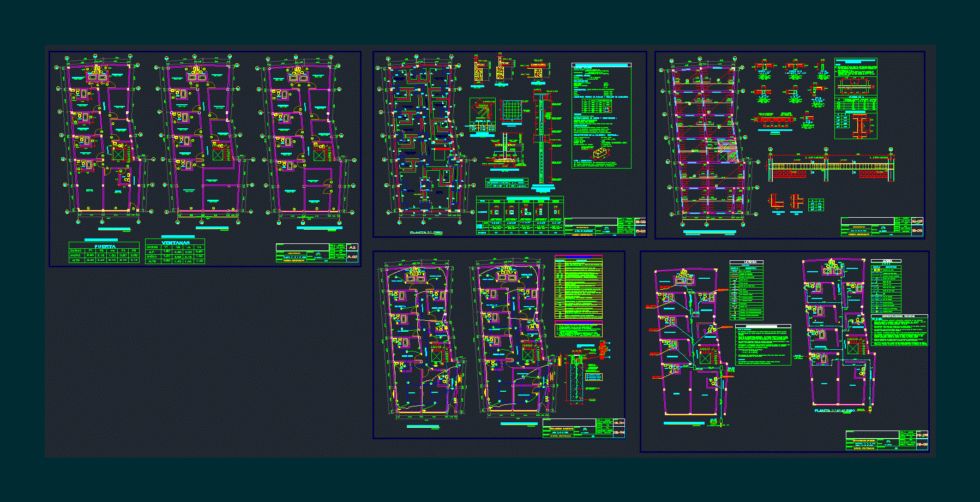
Task: Click the ESPECIFICACIONES TECNICAS notes box
Action: click(899, 330)
